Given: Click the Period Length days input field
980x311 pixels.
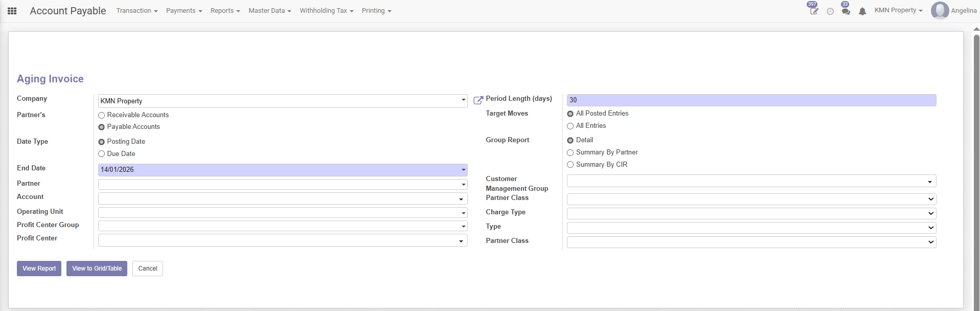Looking at the screenshot, I should (751, 100).
